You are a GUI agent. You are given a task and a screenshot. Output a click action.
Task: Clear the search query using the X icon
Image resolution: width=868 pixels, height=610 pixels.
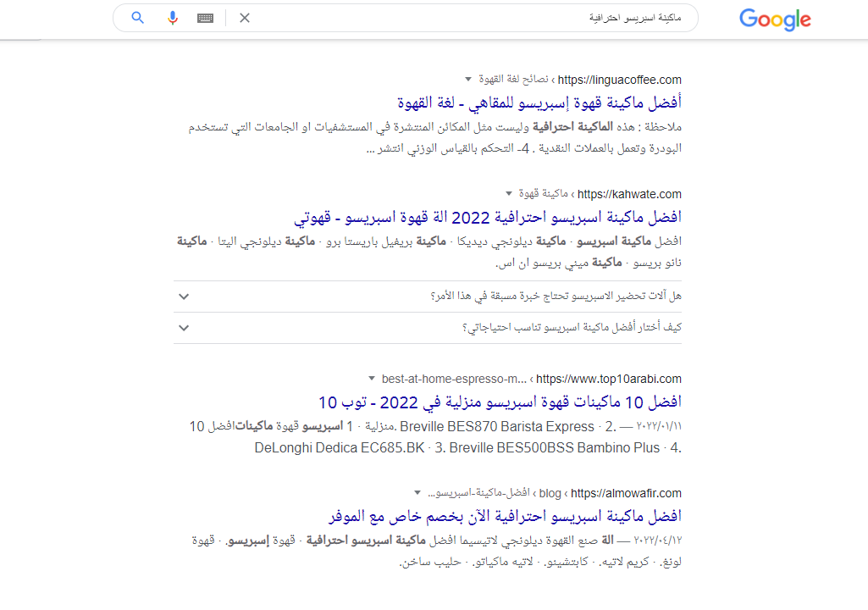244,17
